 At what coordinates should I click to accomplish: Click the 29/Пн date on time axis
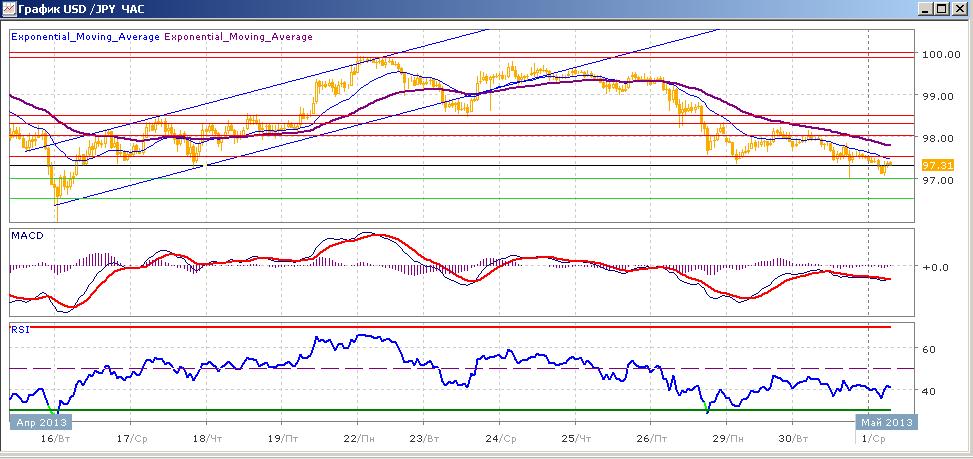[729, 439]
